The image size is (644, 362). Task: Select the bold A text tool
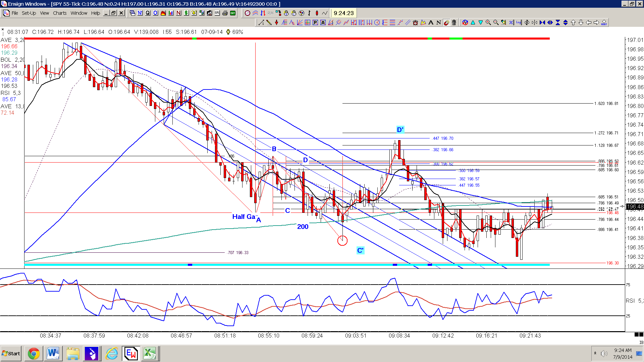coord(431,22)
